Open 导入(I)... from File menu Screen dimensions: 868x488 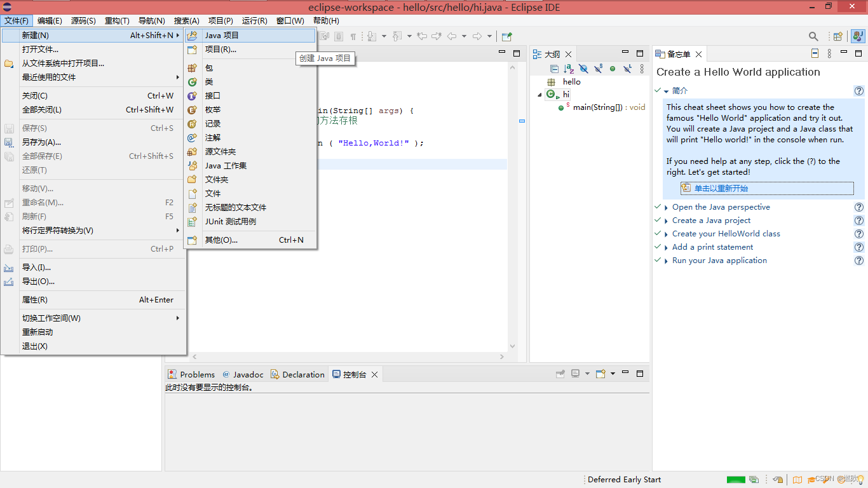tap(93, 268)
